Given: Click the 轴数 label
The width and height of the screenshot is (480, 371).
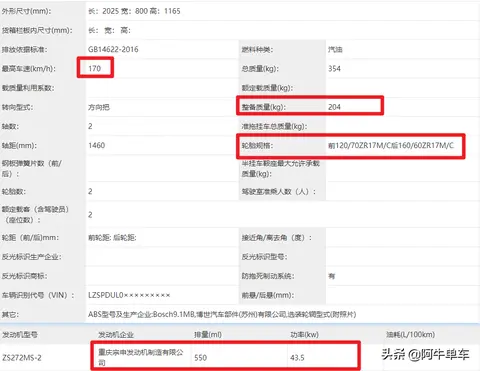Looking at the screenshot, I should coord(10,126).
